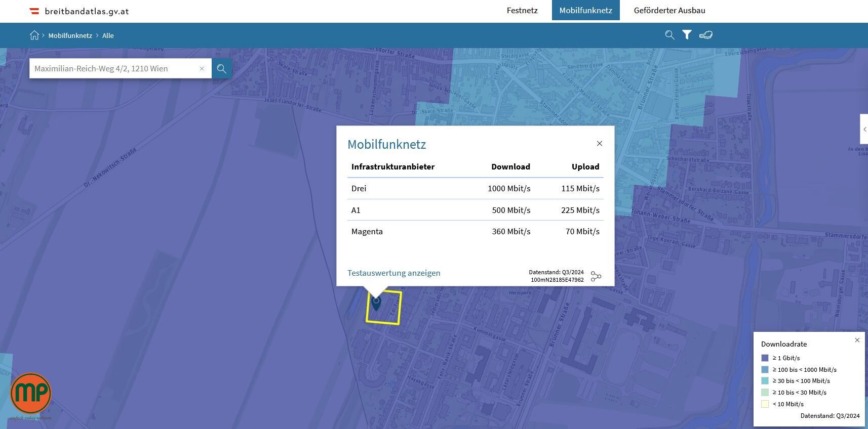This screenshot has height=429, width=868.
Task: Select the popup Datenstand: Q3/2024 text
Action: click(x=556, y=272)
